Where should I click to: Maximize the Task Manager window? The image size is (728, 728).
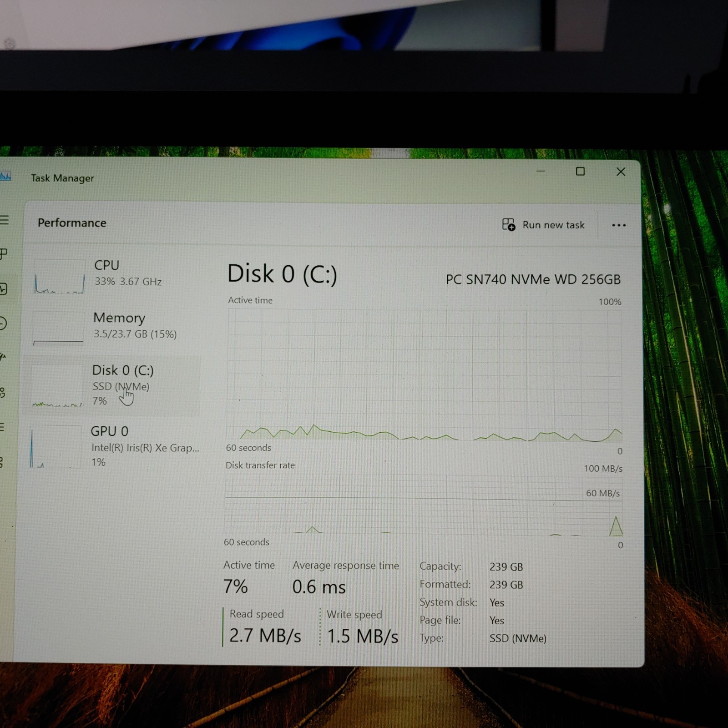[x=580, y=172]
